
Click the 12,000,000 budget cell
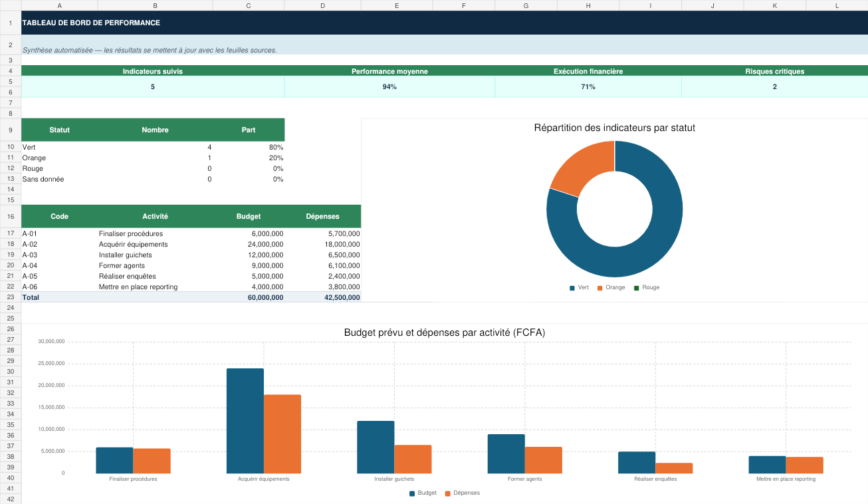pyautogui.click(x=249, y=255)
